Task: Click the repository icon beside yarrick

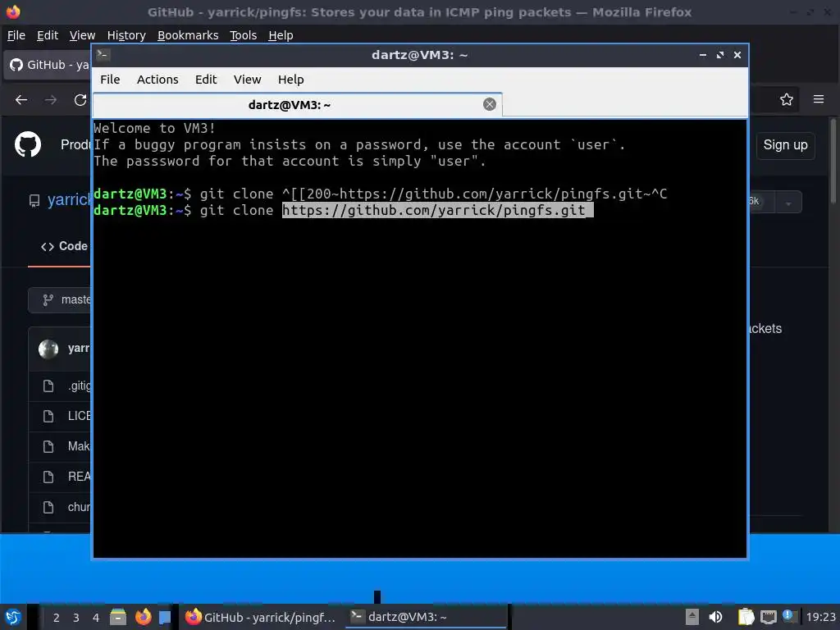Action: 34,201
